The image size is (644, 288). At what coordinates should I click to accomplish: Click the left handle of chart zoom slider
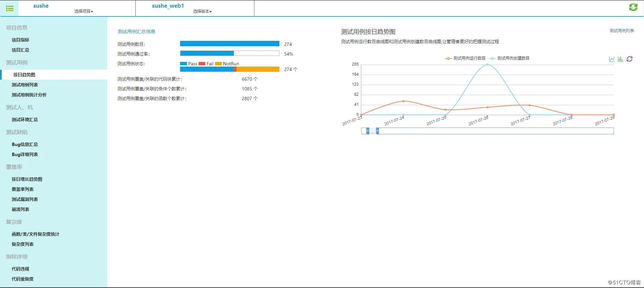(368, 131)
